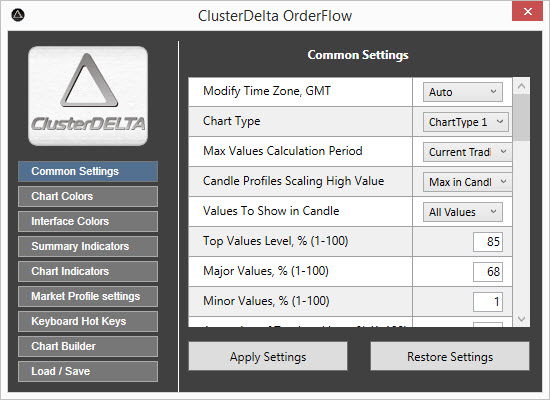Select the 'Chart Type' row label
550x400 pixels.
[232, 121]
